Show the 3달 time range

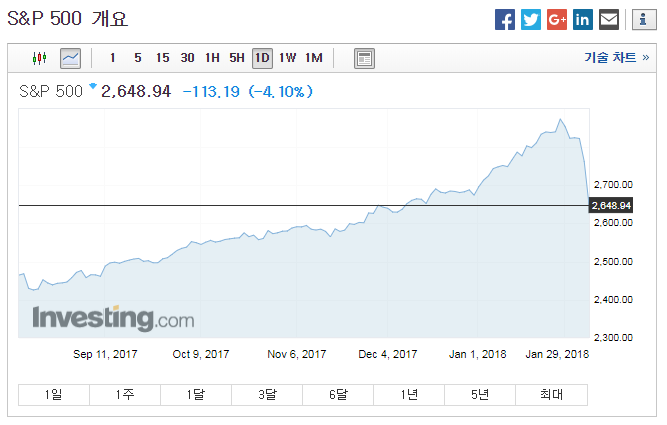click(x=267, y=395)
